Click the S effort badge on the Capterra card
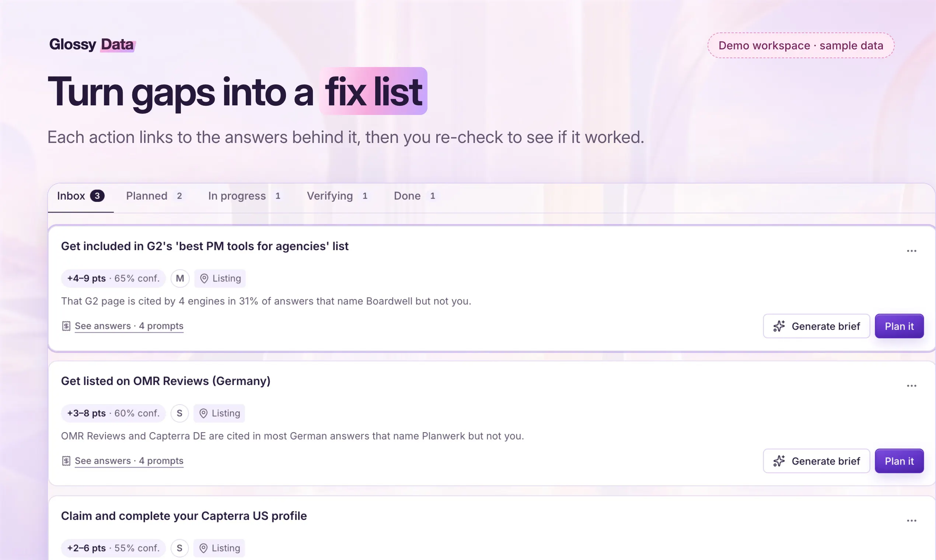 pos(180,548)
